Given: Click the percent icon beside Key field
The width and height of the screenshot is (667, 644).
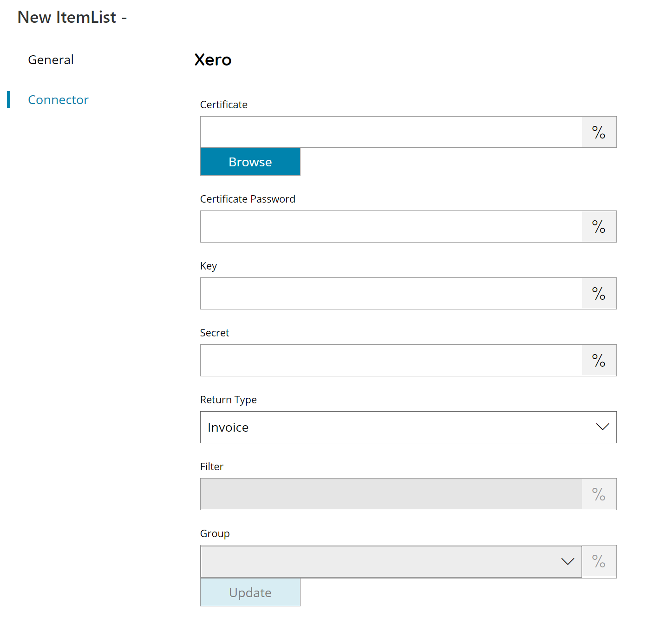Looking at the screenshot, I should pos(599,293).
